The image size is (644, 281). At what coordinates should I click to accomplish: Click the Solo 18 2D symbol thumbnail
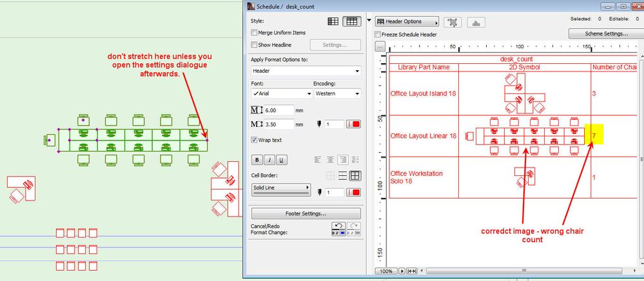click(525, 177)
